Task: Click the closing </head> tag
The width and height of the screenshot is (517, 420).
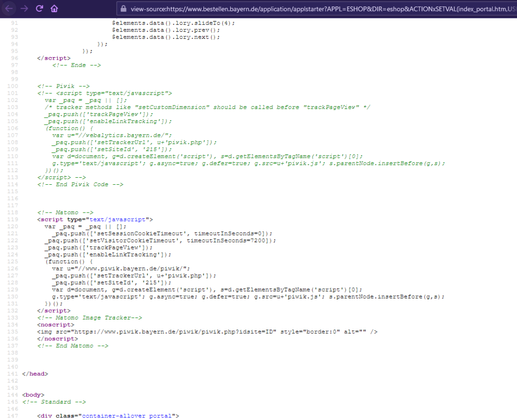Action: [35, 374]
